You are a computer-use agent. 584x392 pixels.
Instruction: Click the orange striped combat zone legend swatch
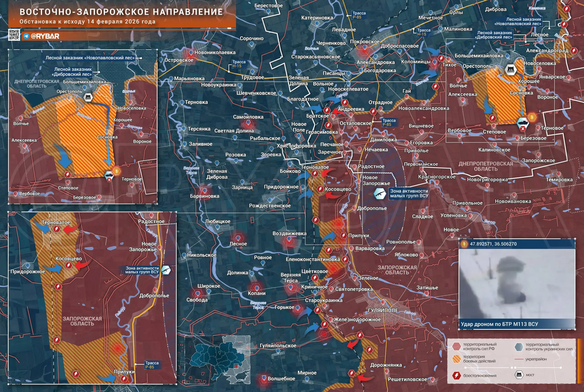[x=457, y=359]
